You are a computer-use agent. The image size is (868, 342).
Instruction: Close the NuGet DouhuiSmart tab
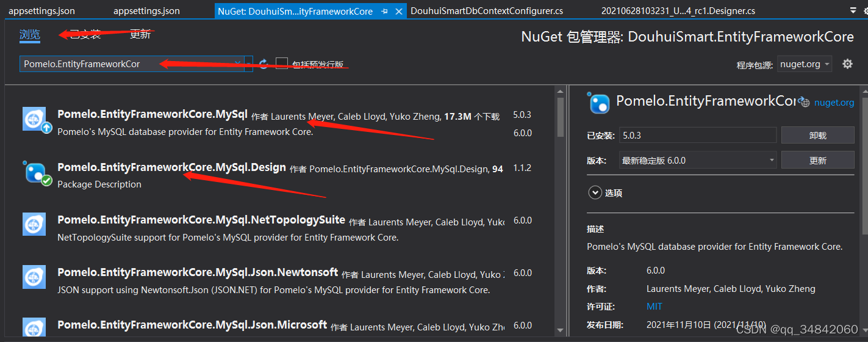(x=399, y=11)
